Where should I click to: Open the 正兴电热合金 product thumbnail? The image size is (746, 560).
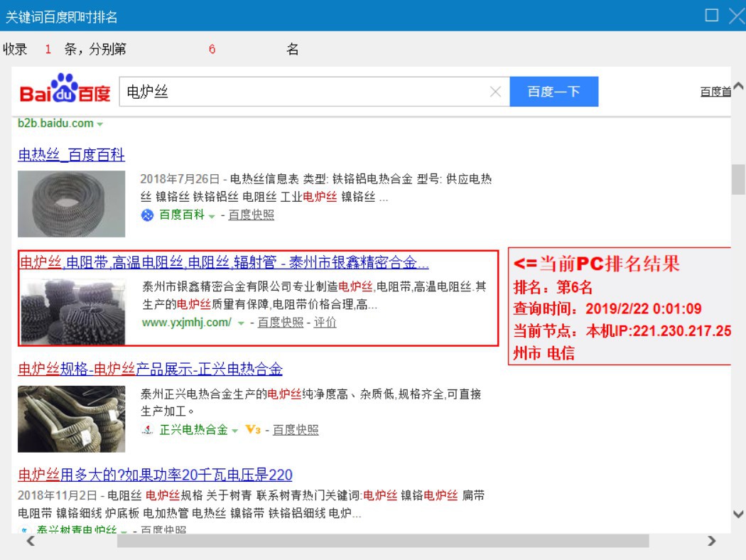coord(71,419)
